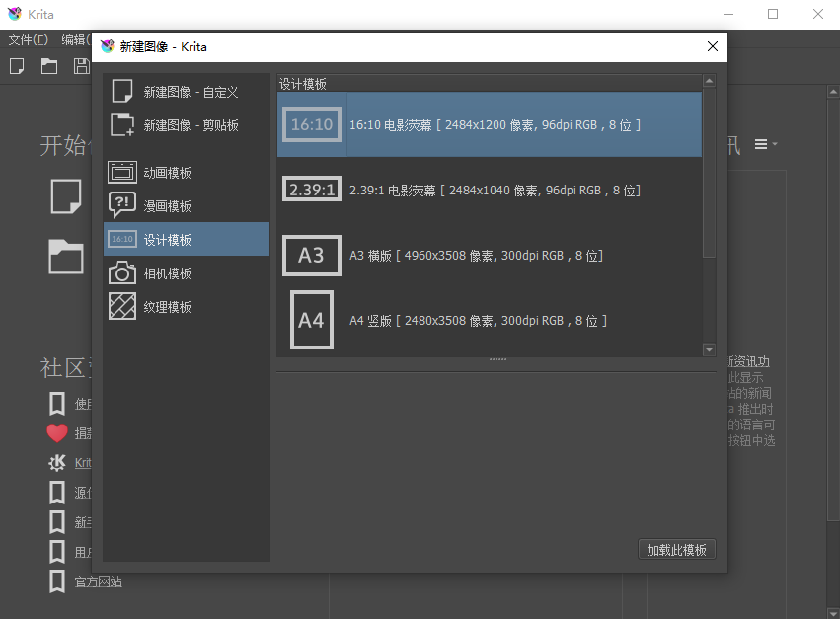Viewport: 840px width, 619px height.
Task: Click the 新建图像 - 剪贴板 label
Action: pyautogui.click(x=191, y=125)
